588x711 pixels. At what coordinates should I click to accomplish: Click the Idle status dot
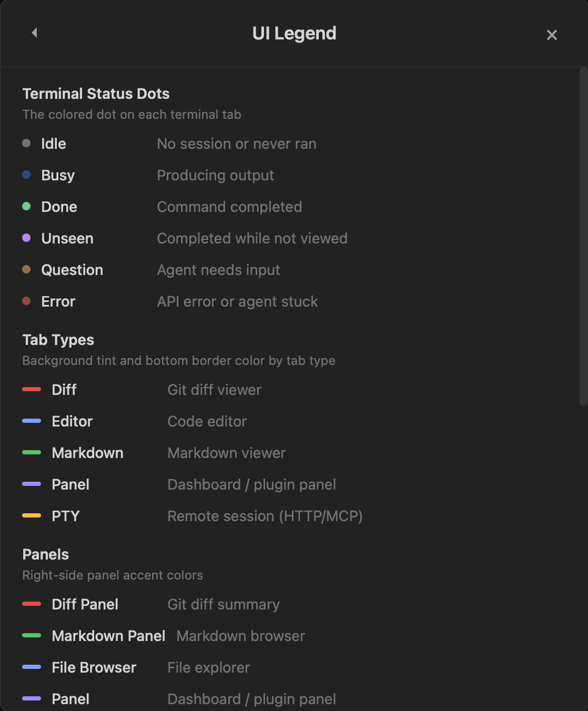[x=26, y=143]
